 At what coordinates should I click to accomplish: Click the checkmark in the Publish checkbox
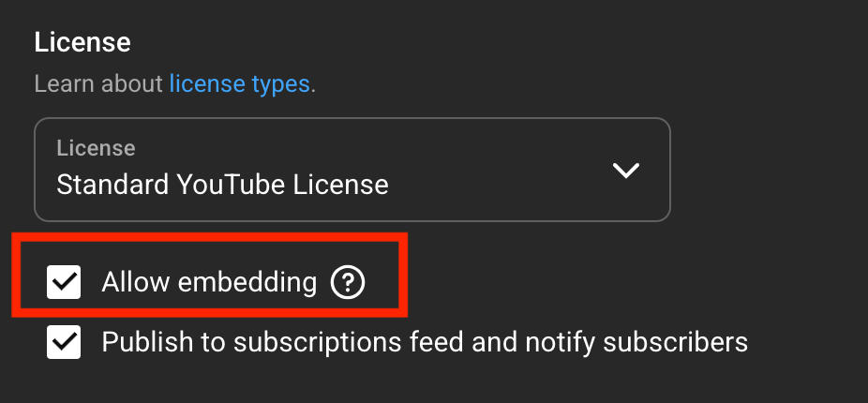[x=65, y=342]
